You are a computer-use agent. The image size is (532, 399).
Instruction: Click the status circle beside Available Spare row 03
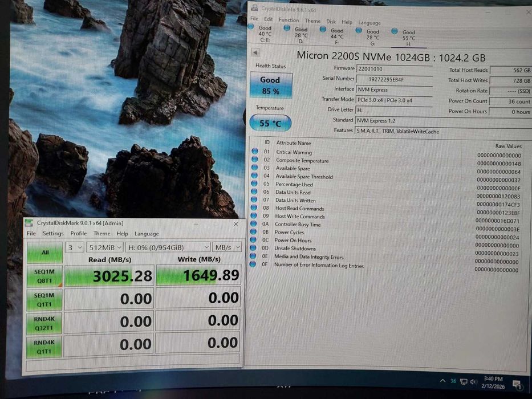(x=254, y=167)
